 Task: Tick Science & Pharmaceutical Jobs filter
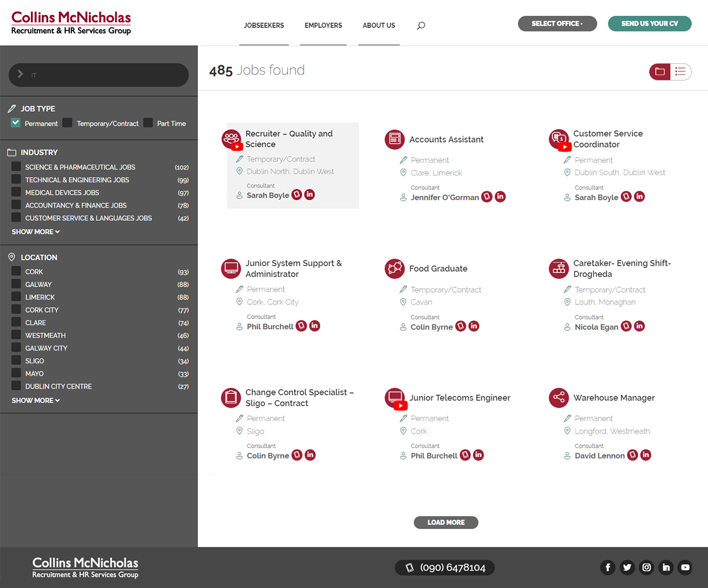[16, 167]
